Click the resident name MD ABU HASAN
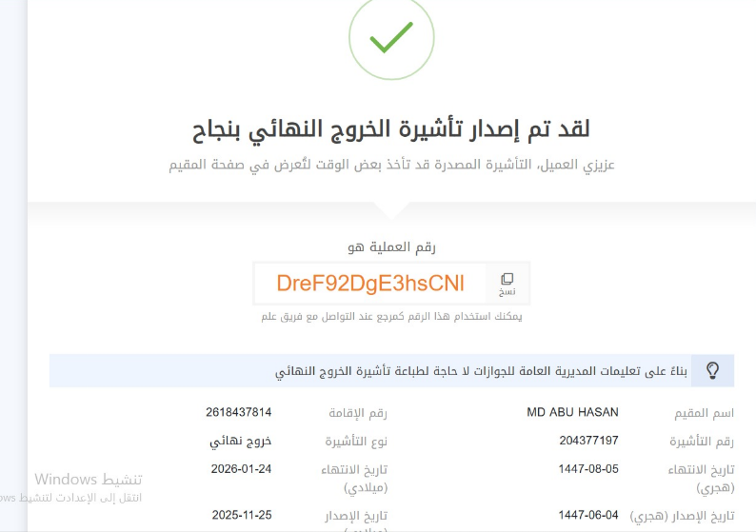Screen dimensions: 756x532 pos(572,412)
